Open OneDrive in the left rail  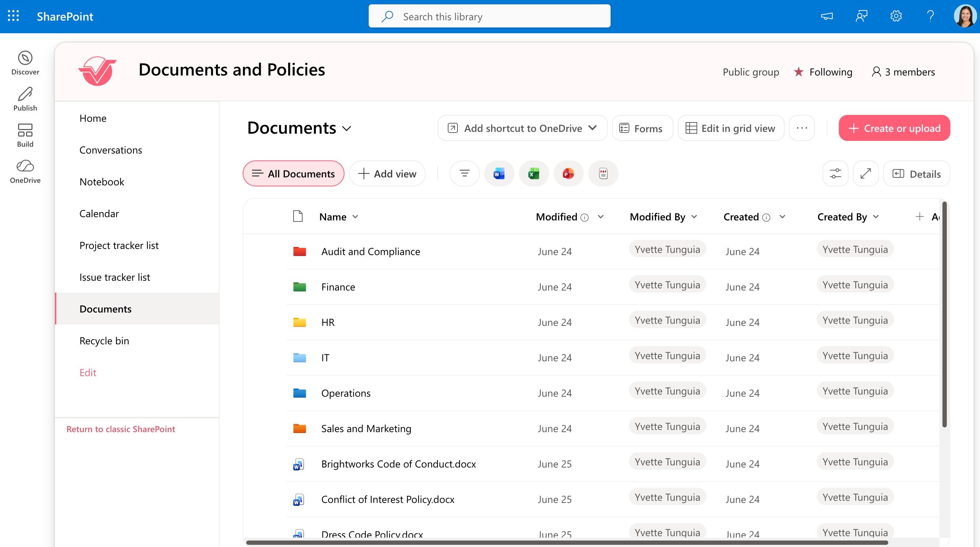pos(25,172)
